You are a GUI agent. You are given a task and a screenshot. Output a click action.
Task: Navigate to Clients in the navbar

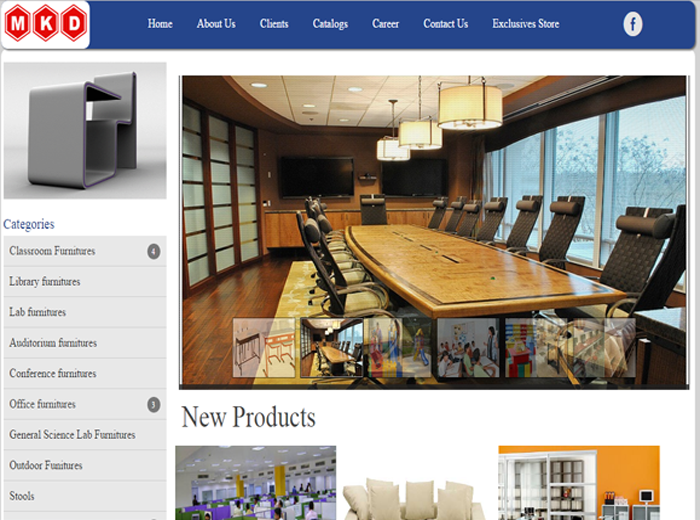(x=274, y=24)
